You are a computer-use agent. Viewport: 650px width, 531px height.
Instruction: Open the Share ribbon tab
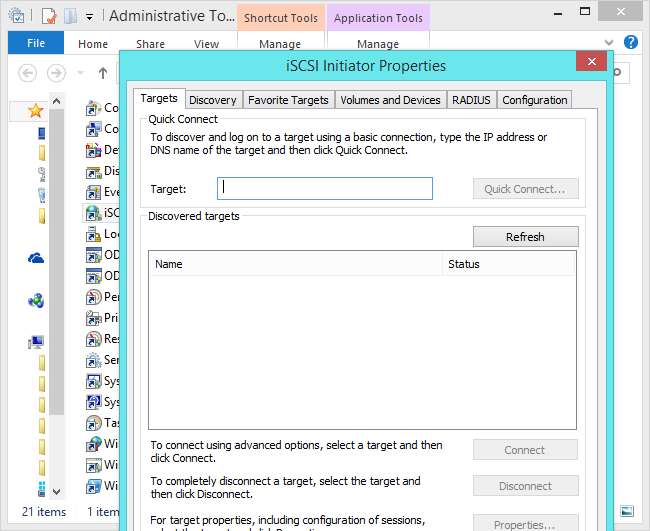pyautogui.click(x=150, y=44)
